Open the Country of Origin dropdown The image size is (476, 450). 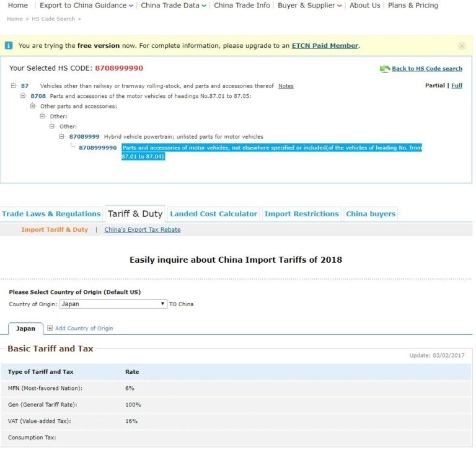click(113, 304)
